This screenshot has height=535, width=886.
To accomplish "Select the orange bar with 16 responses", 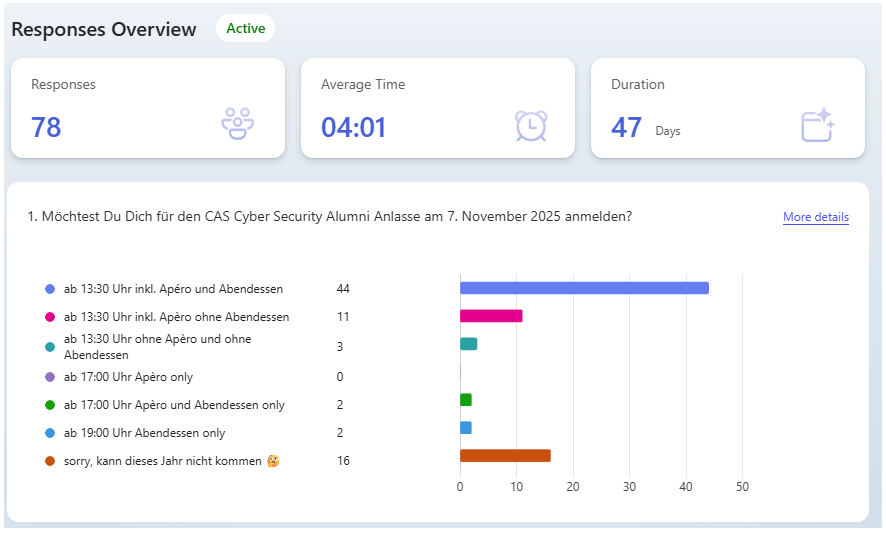I will point(505,456).
